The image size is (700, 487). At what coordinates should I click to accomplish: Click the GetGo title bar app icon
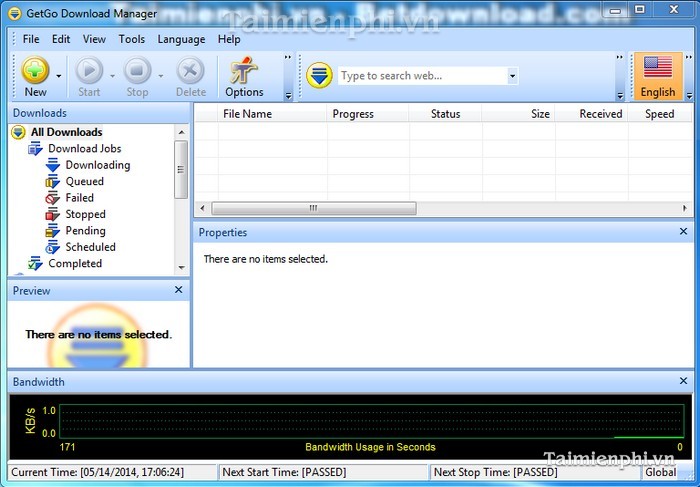15,13
